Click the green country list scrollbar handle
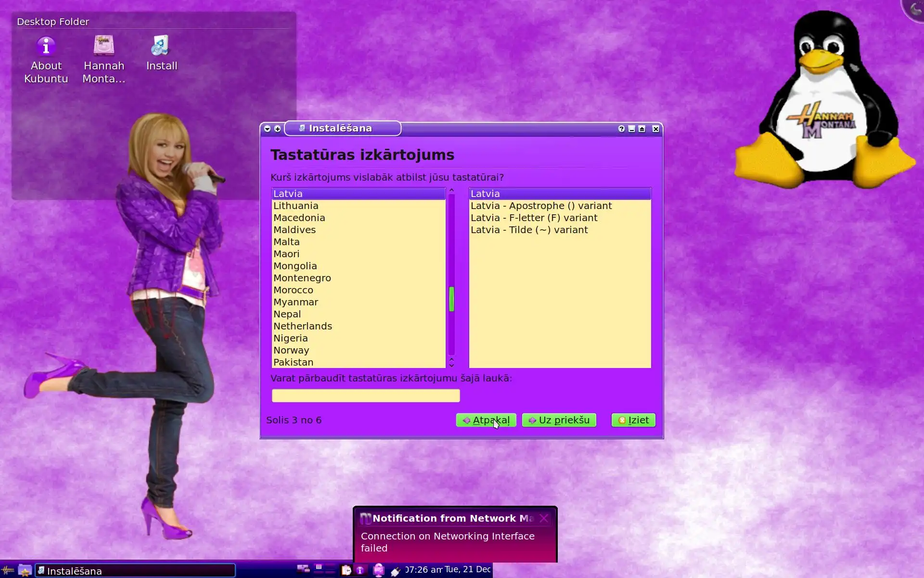This screenshot has width=924, height=578. (x=451, y=299)
